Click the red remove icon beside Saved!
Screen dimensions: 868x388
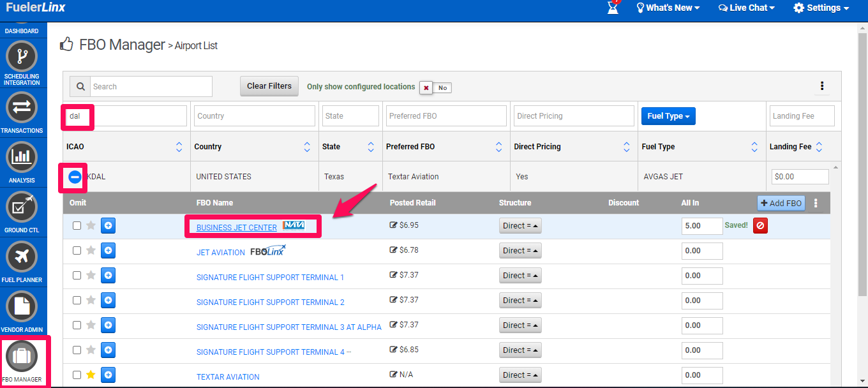[x=760, y=225]
